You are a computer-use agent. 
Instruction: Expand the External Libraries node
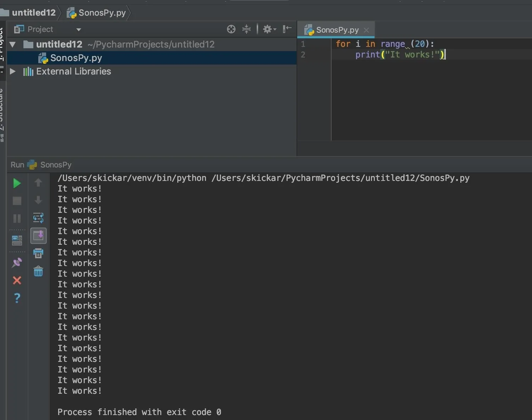click(13, 71)
